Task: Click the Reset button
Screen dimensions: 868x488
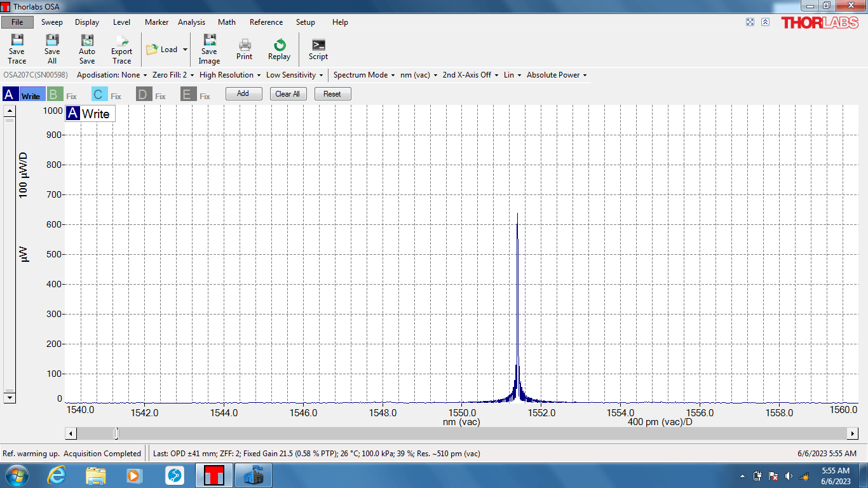Action: [332, 94]
